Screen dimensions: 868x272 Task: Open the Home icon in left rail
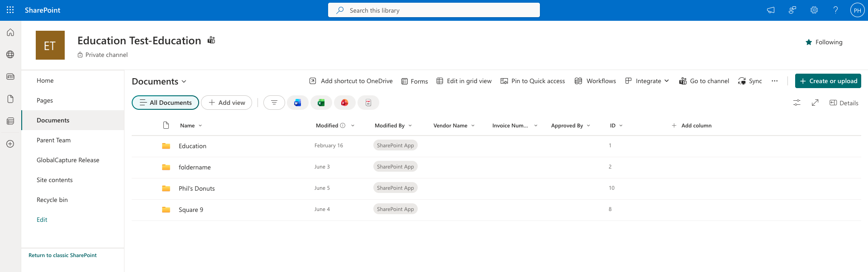[x=10, y=33]
